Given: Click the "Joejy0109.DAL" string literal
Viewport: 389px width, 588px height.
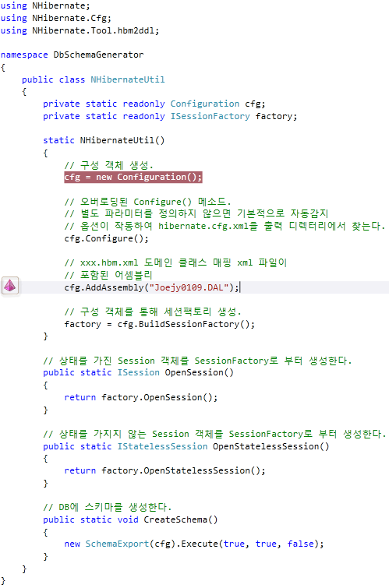Looking at the screenshot, I should 189,287.
